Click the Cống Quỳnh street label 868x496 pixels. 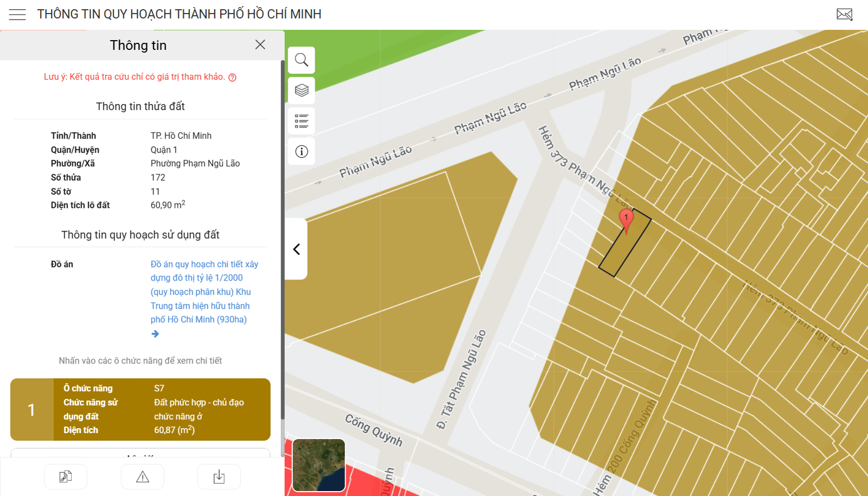pyautogui.click(x=374, y=430)
